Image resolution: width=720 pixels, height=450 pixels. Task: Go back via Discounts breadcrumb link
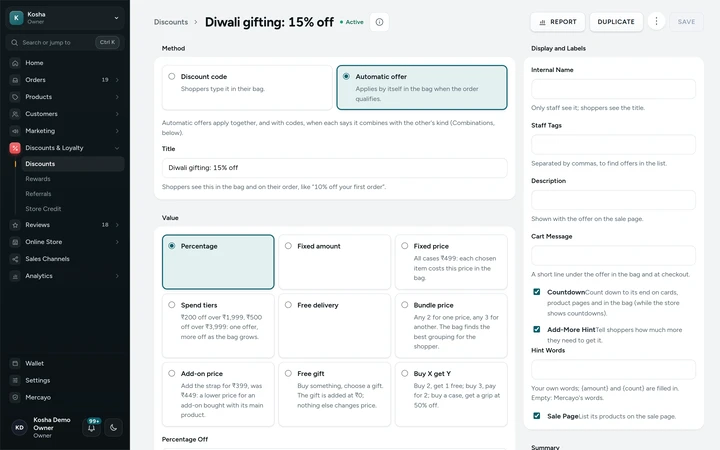click(x=171, y=22)
